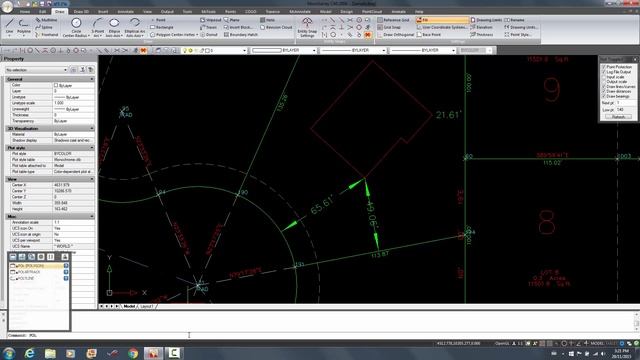640x360 pixels.
Task: Switch to the Layout1 tab
Action: (x=146, y=306)
